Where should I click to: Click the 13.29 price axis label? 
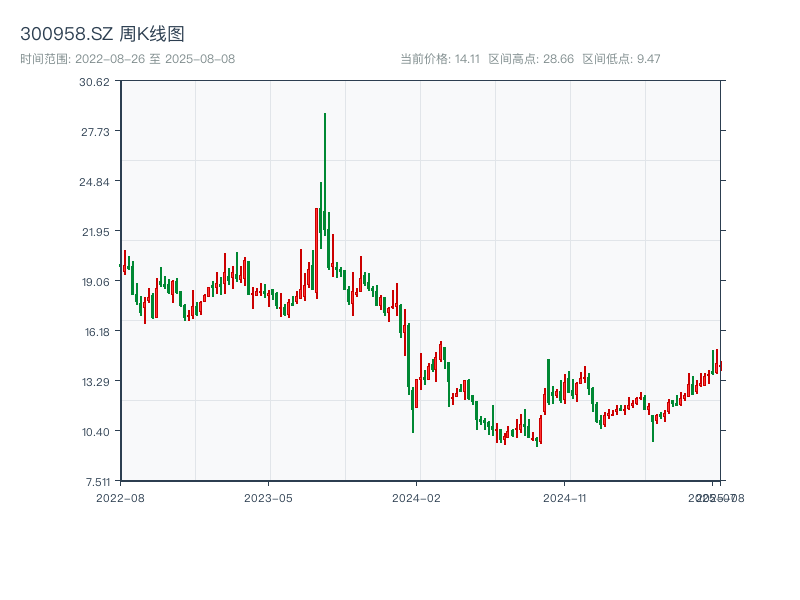pyautogui.click(x=95, y=382)
